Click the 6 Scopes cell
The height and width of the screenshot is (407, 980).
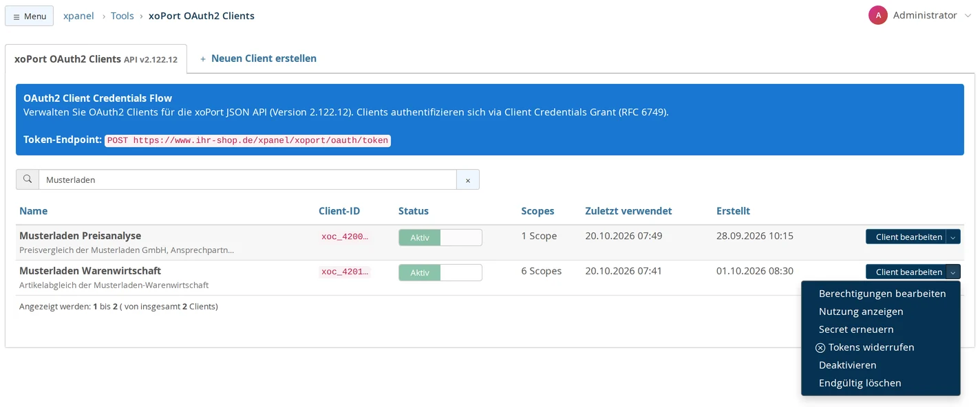click(541, 271)
